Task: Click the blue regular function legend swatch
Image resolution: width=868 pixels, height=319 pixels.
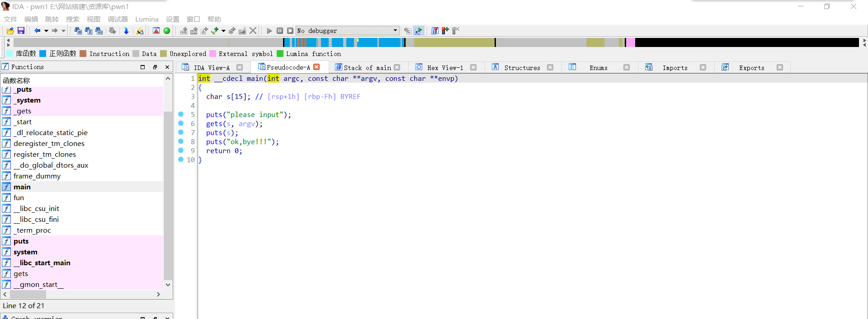Action: 43,54
